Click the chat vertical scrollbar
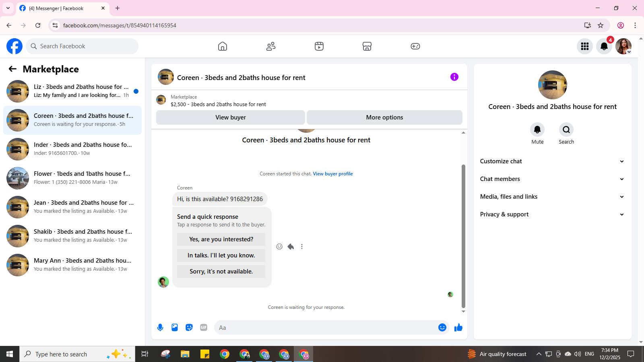Viewport: 644px width, 362px height. pos(463,236)
